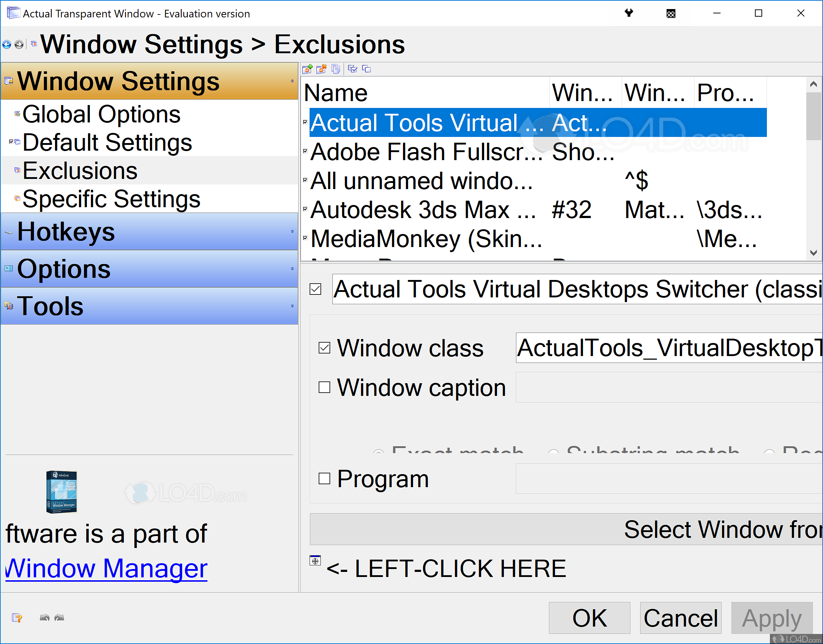Image resolution: width=823 pixels, height=644 pixels.
Task: Click the undo arrow icon at bottom left
Action: tap(45, 618)
